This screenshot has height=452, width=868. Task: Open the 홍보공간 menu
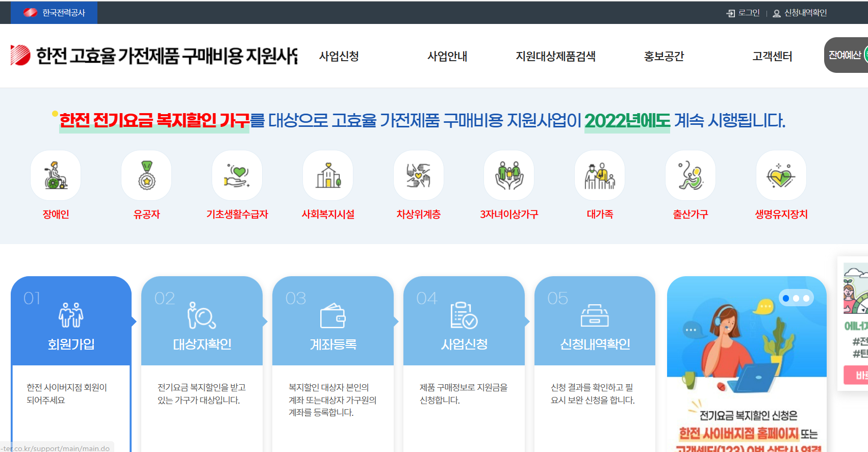[664, 56]
